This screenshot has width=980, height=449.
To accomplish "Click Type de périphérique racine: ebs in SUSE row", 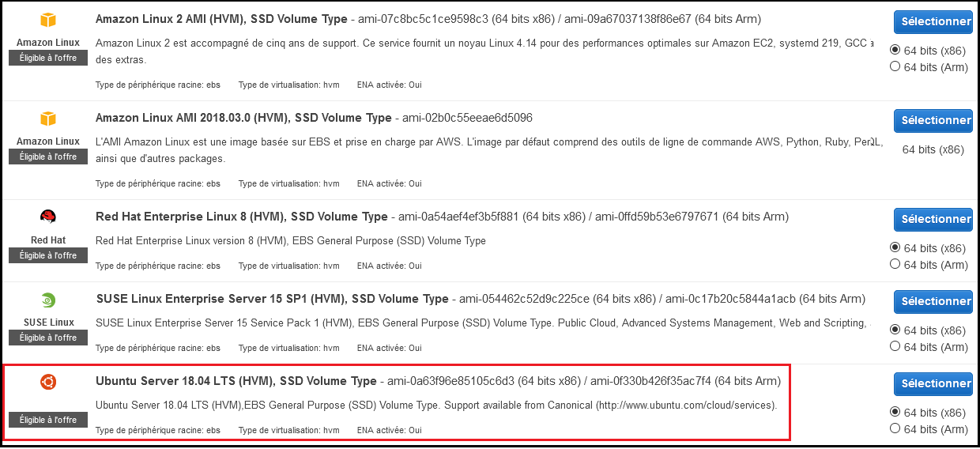I will coord(158,348).
